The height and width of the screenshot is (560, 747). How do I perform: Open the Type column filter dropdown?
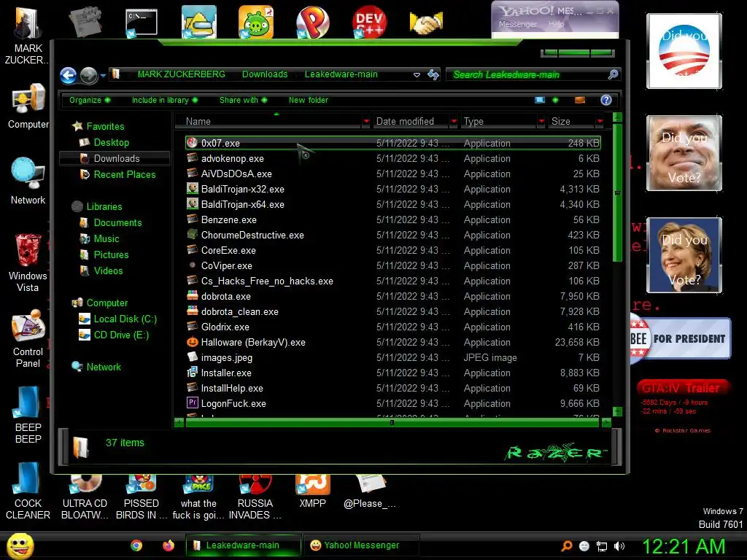pyautogui.click(x=541, y=122)
